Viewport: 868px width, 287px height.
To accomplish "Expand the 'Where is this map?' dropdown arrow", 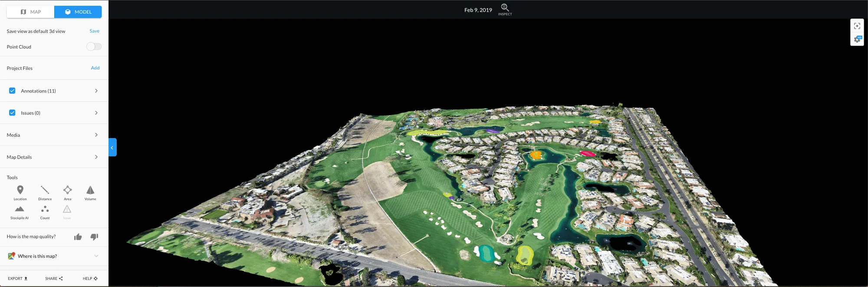I will [96, 256].
